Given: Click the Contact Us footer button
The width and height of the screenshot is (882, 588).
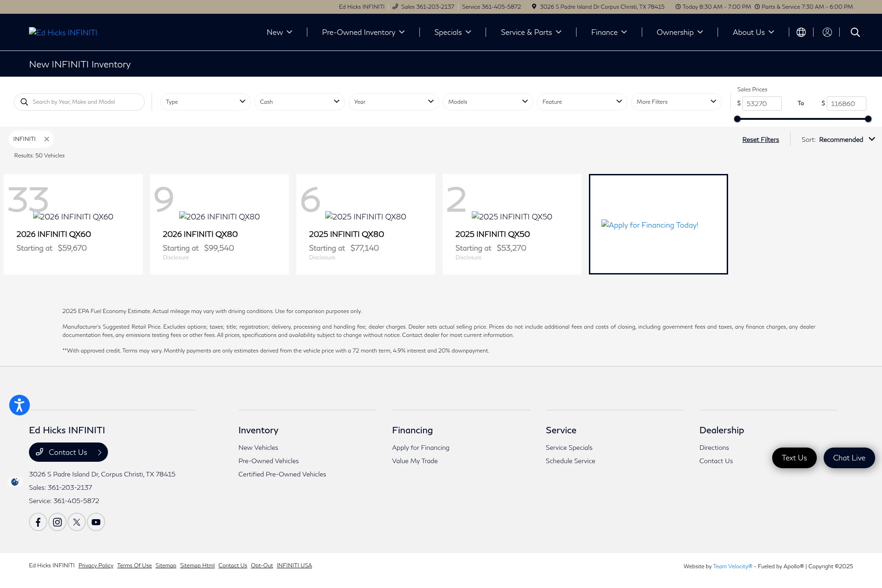Looking at the screenshot, I should pyautogui.click(x=68, y=452).
